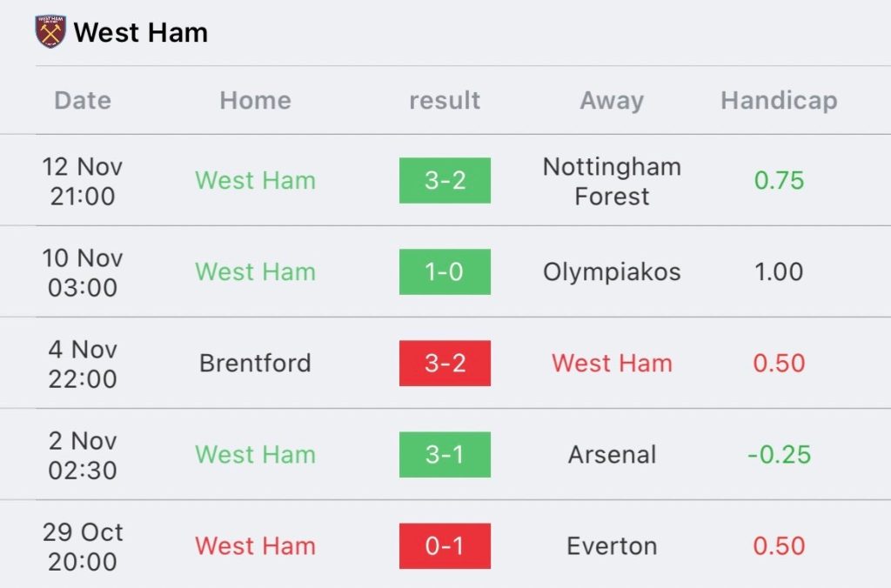This screenshot has width=891, height=588.
Task: Click Everton team name
Action: 612,546
